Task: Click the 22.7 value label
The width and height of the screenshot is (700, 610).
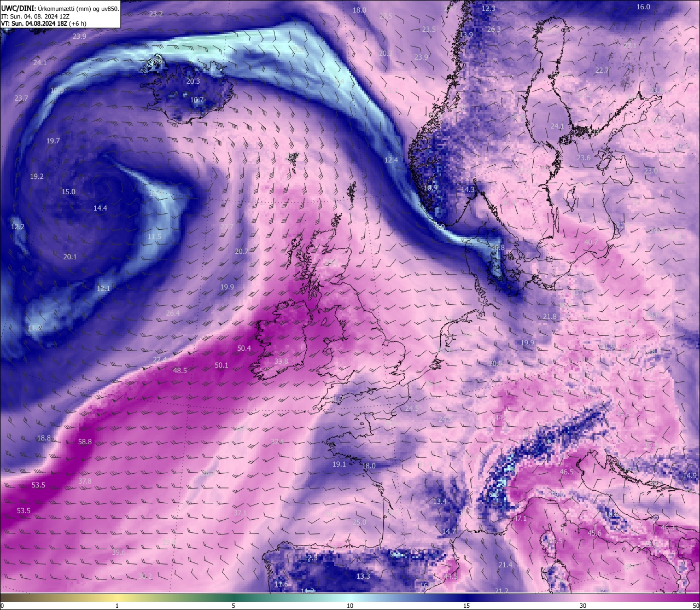Action: click(602, 70)
